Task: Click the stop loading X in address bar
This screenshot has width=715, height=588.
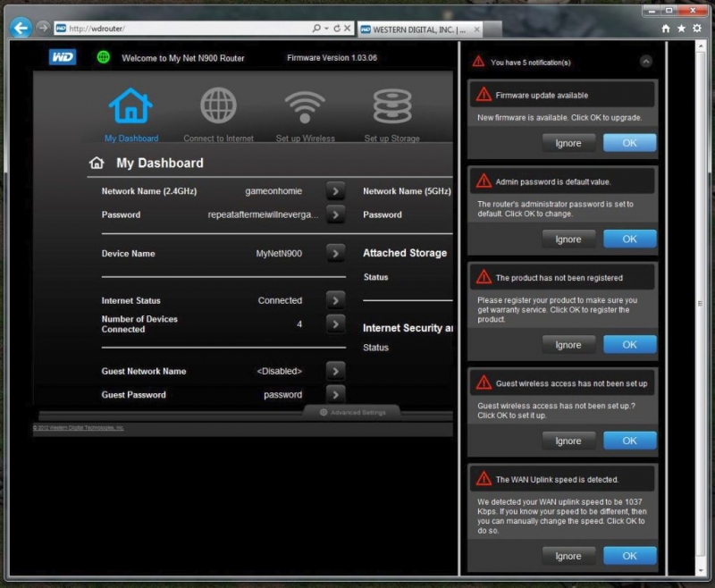Action: pos(348,29)
